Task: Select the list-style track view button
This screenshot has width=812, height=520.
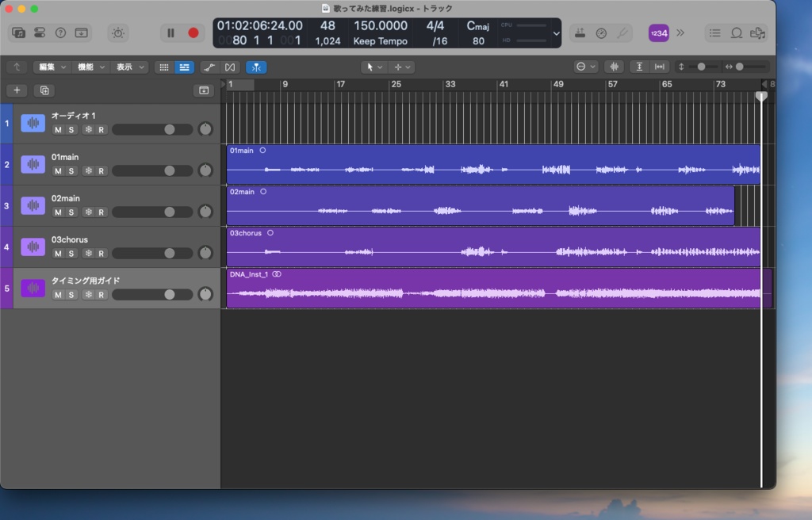Action: 184,67
